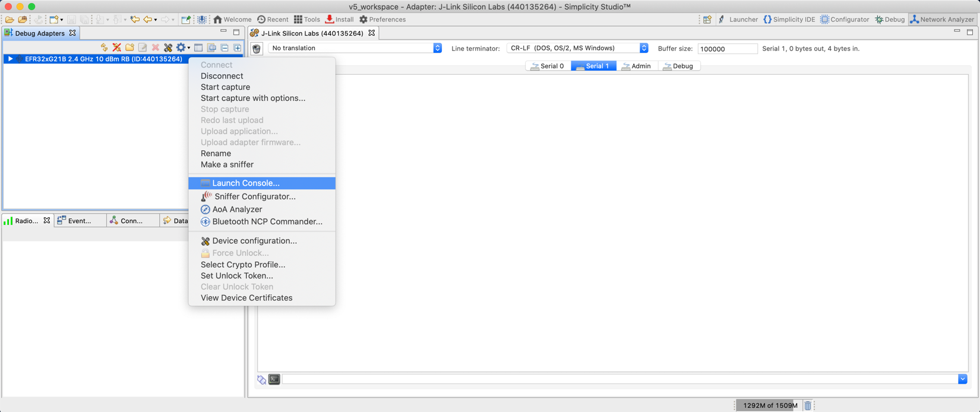Viewport: 980px width, 412px height.
Task: Open the Preferences toolbar button
Action: point(382,20)
